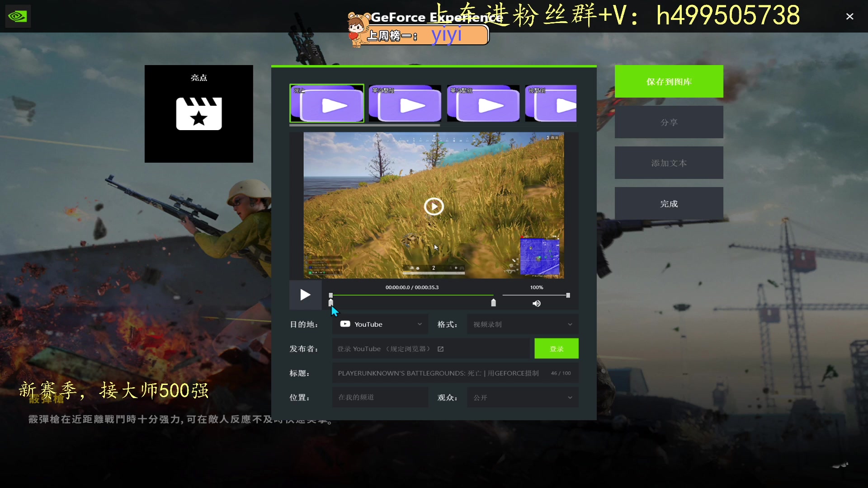
Task: Click the YouTube logo icon in destination
Action: [x=345, y=324]
